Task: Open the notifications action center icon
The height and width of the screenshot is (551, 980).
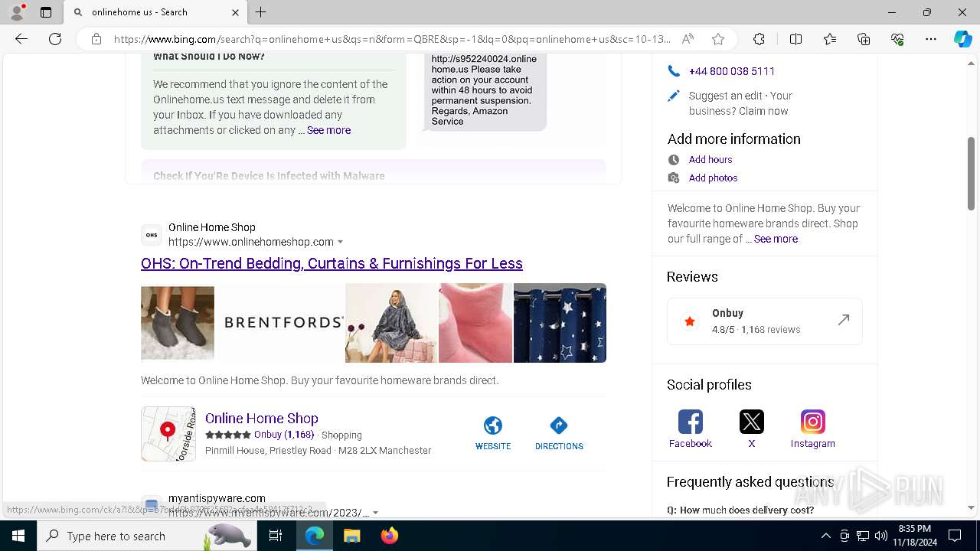Action: 955,536
